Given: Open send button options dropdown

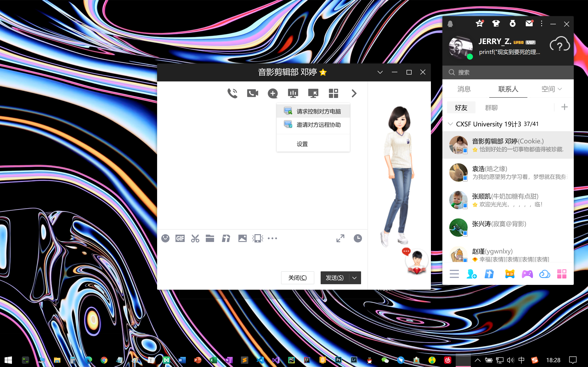Looking at the screenshot, I should pos(354,278).
